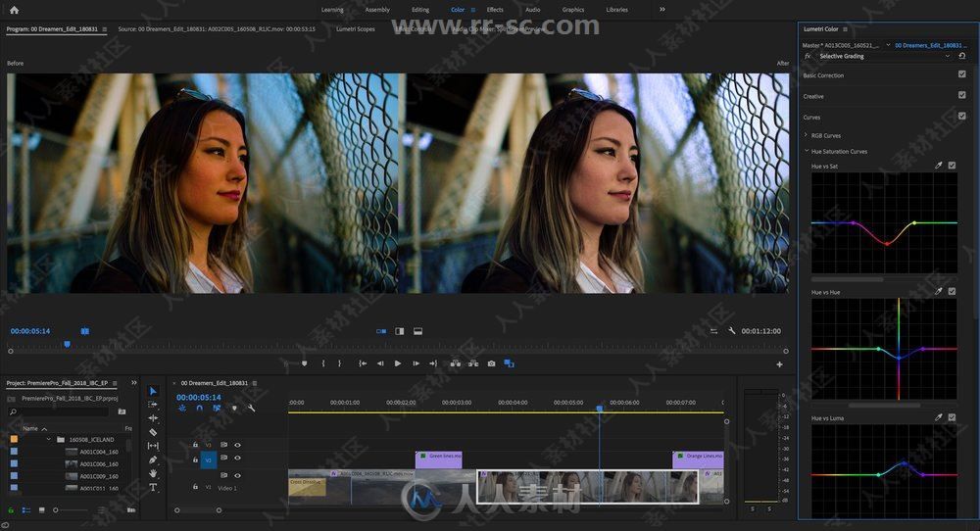This screenshot has height=531, width=980.
Task: Uncheck the Hue vs Hue curve checkbox
Action: (952, 291)
